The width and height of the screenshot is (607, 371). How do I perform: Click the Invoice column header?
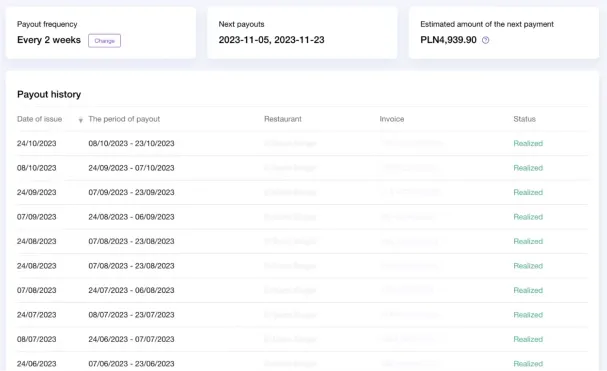pos(392,119)
